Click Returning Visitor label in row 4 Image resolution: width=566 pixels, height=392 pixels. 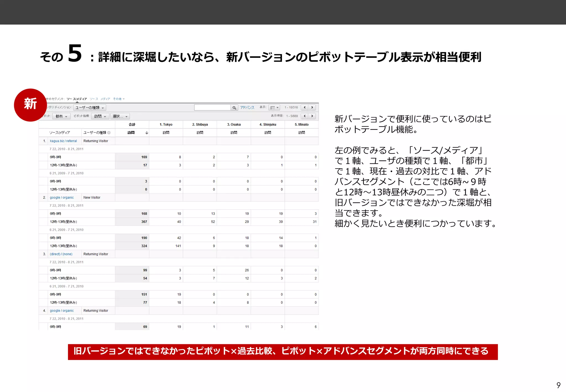[96, 311]
